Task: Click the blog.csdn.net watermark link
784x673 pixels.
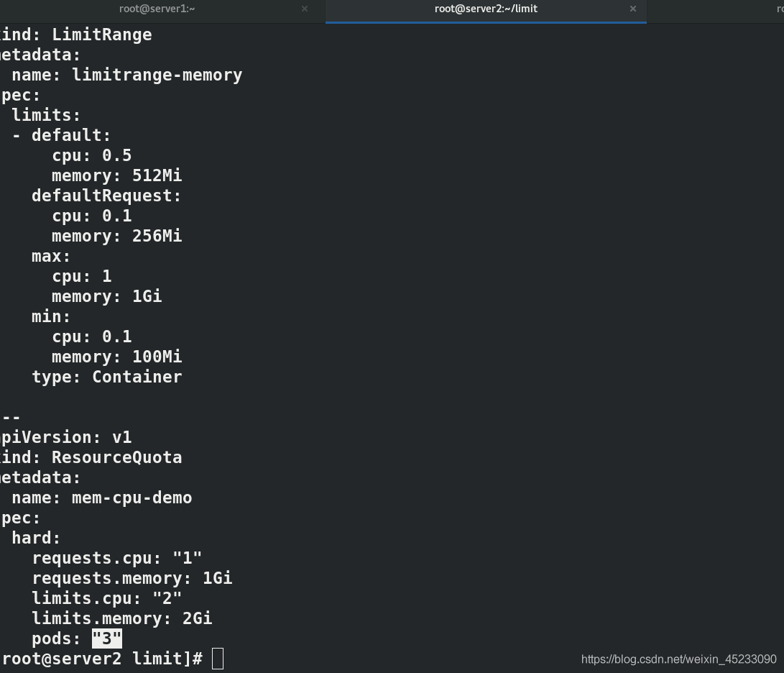Action: [x=678, y=659]
